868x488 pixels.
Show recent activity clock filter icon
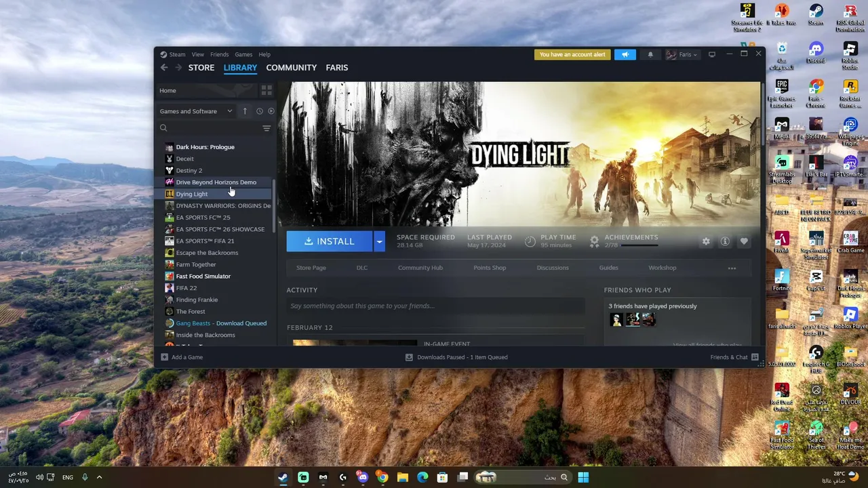259,111
